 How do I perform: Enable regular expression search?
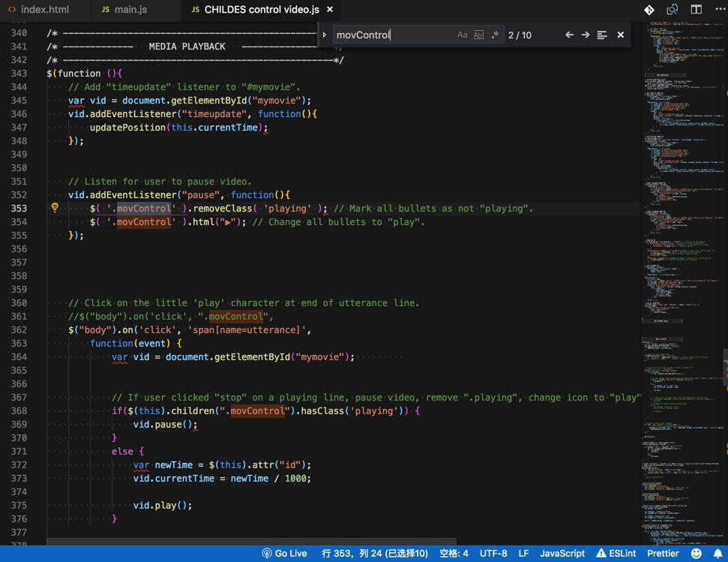(x=495, y=35)
